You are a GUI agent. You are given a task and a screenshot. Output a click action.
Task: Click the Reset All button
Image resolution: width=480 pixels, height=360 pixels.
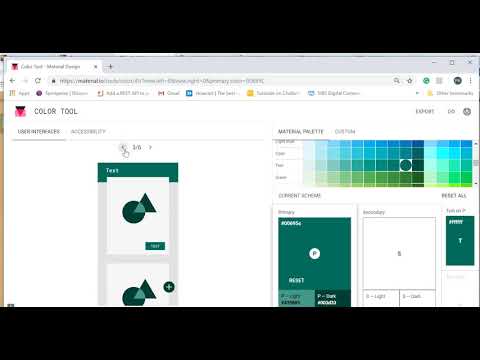(454, 196)
